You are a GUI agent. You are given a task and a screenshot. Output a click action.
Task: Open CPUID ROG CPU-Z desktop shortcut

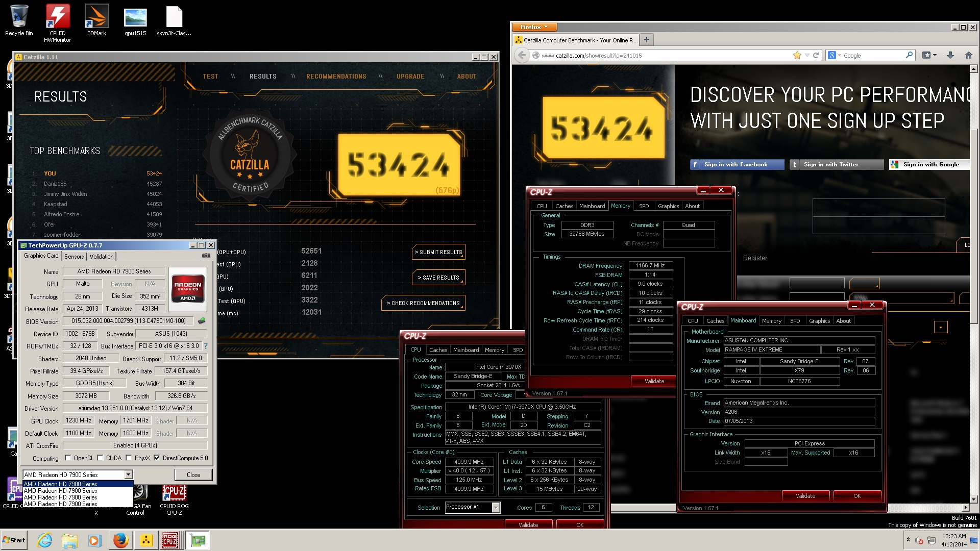[x=174, y=499]
